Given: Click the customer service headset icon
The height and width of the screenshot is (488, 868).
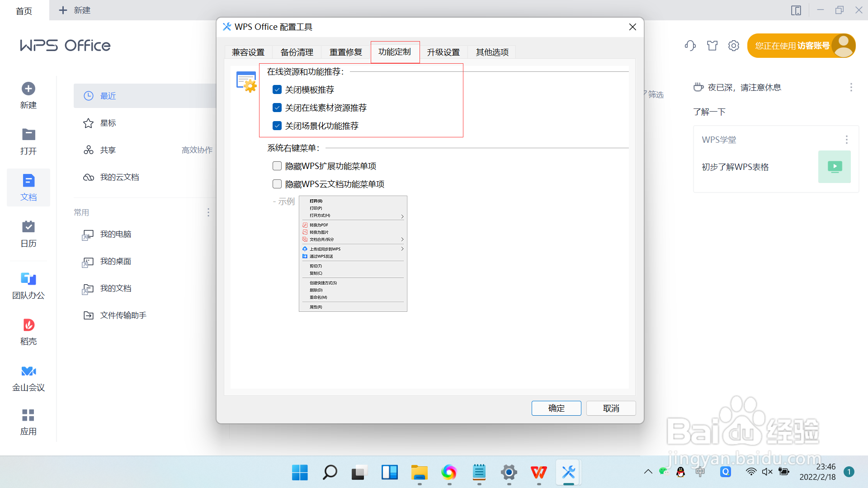Looking at the screenshot, I should pyautogui.click(x=690, y=46).
